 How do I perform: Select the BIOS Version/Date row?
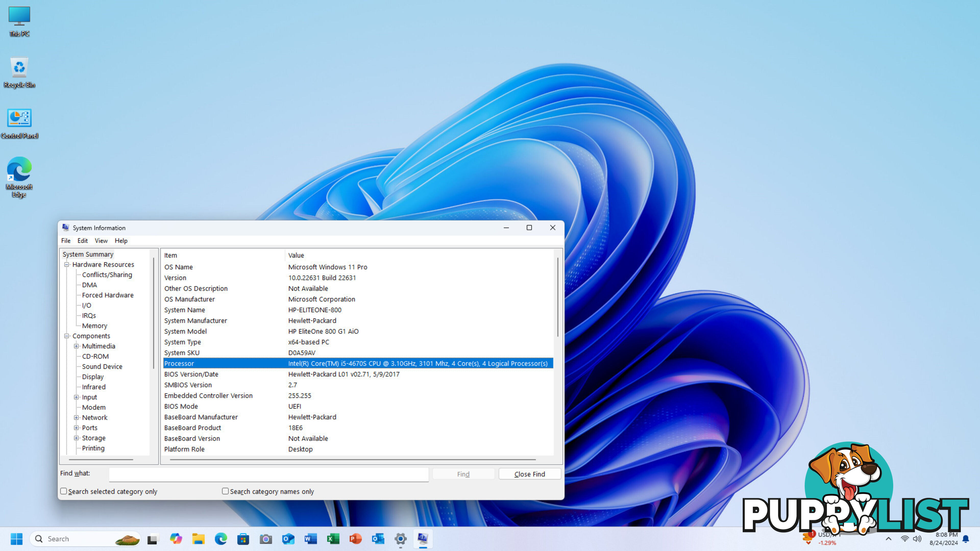click(x=358, y=374)
